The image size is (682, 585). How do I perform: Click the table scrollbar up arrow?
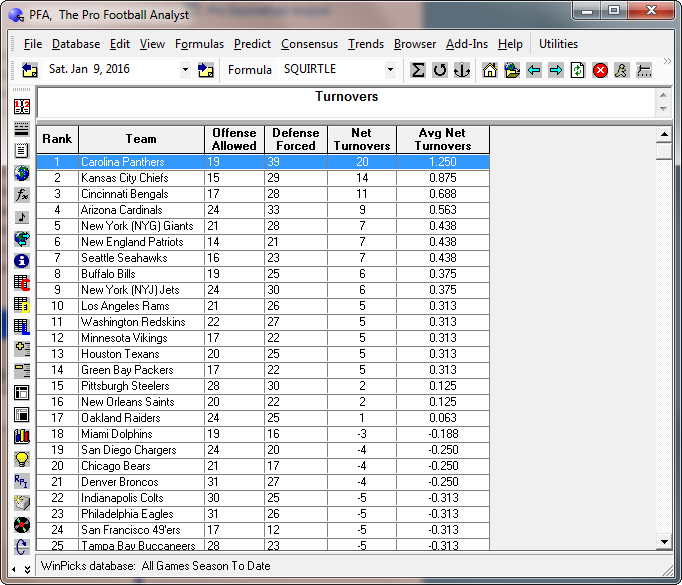(x=664, y=134)
